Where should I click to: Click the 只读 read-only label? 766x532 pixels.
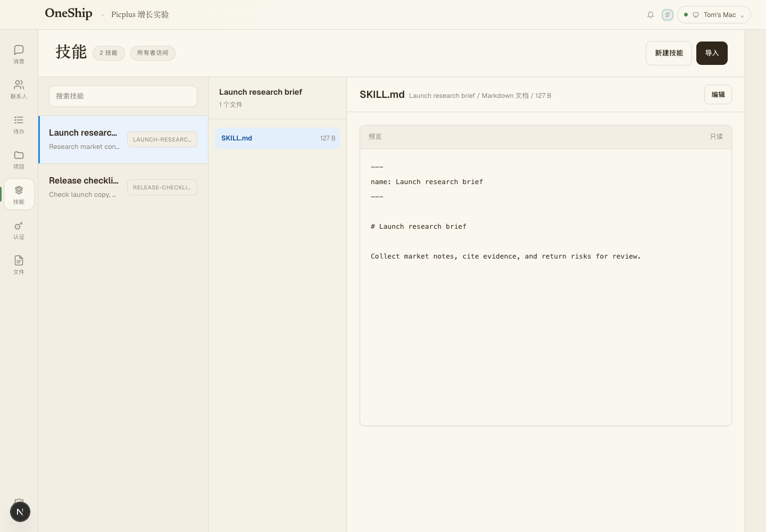[x=717, y=137]
